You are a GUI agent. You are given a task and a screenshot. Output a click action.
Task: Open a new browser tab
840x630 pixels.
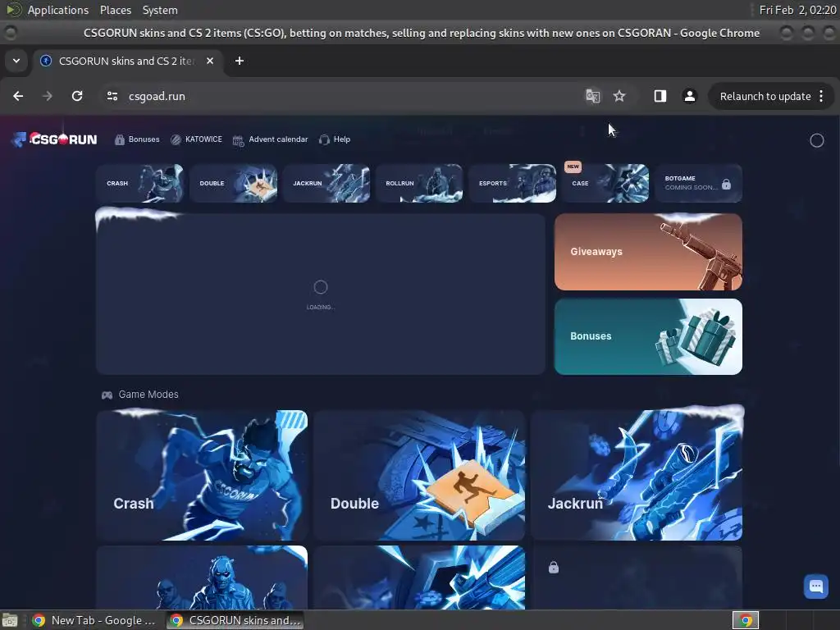[240, 61]
